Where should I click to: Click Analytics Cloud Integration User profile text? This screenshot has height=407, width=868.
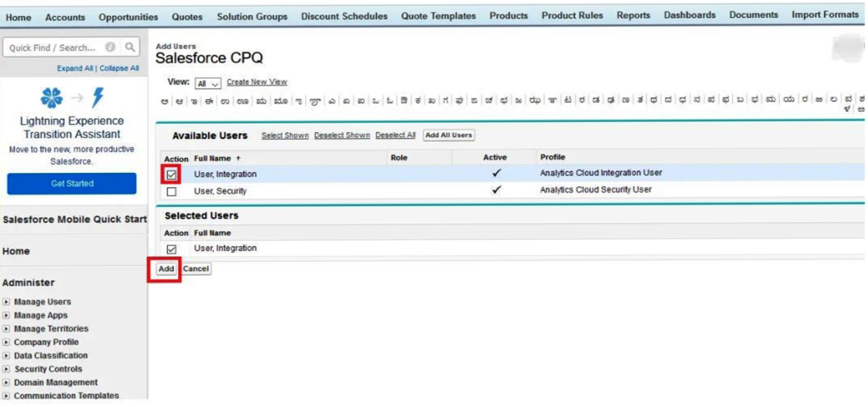(x=601, y=173)
